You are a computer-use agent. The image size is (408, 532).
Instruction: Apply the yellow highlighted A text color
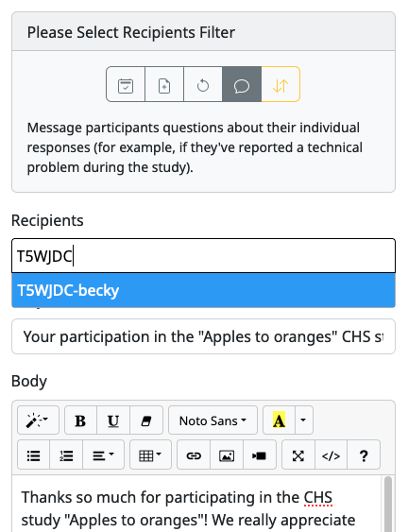(280, 420)
